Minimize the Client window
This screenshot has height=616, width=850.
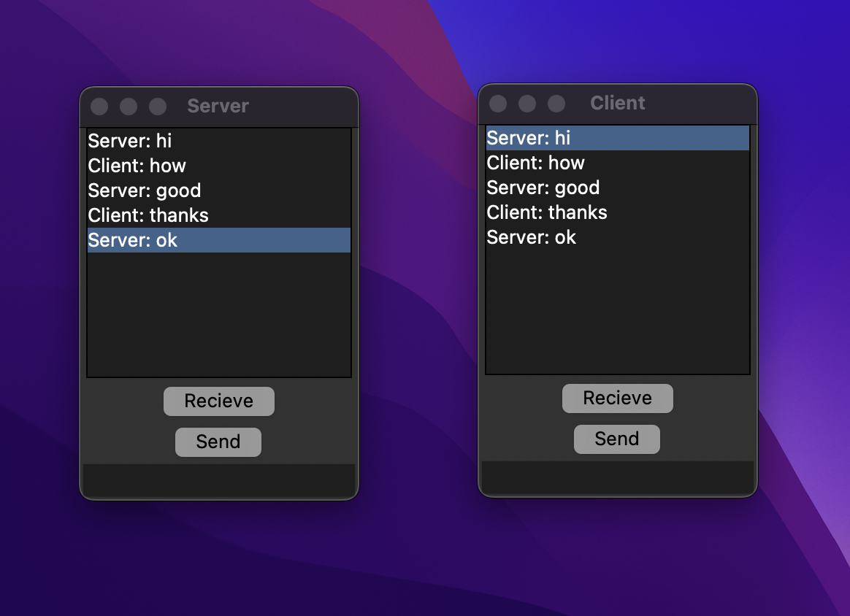pyautogui.click(x=527, y=104)
